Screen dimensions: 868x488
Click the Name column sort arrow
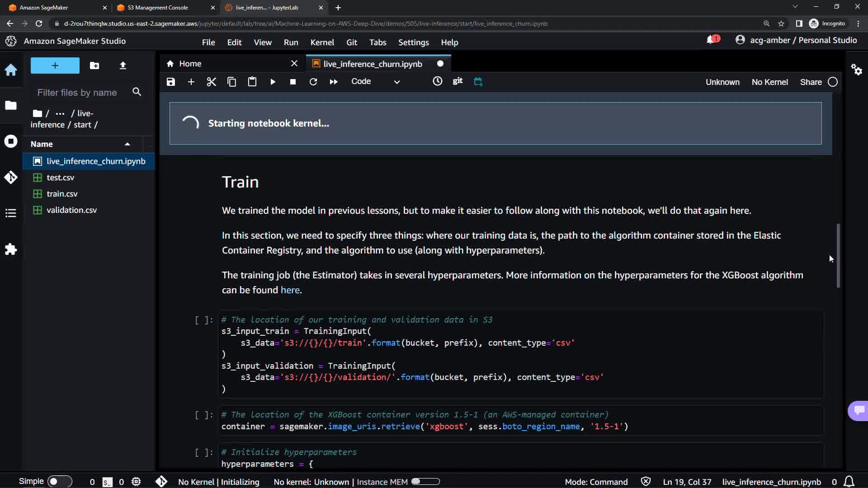(127, 144)
